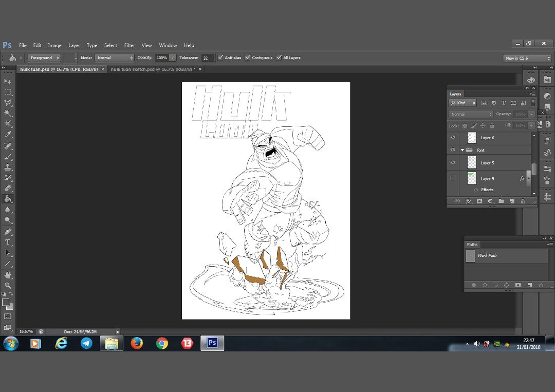Click the Tolerance value field

[x=207, y=58]
